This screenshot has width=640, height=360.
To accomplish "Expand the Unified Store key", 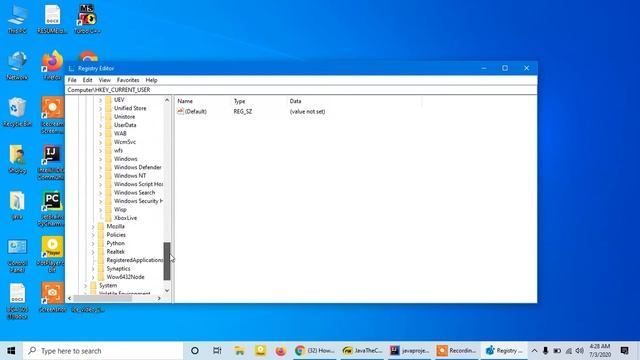I will coord(100,108).
